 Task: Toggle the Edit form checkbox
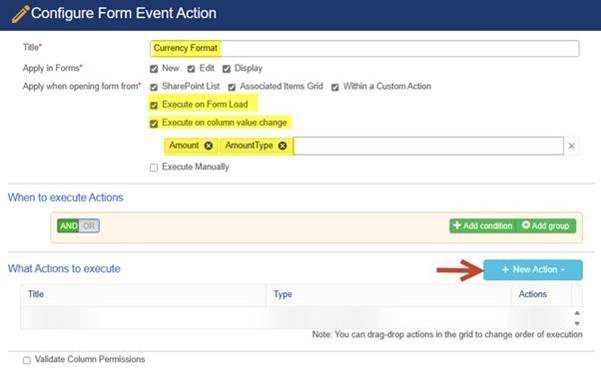point(191,69)
